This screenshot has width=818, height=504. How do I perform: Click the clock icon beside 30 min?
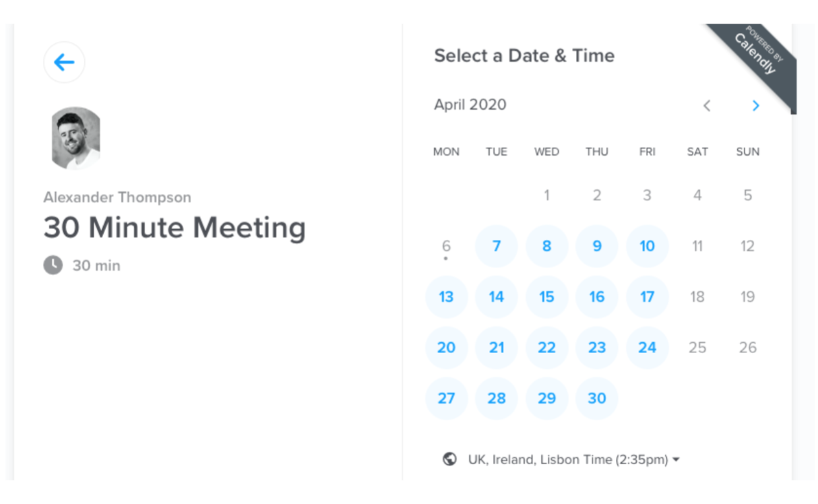point(53,265)
